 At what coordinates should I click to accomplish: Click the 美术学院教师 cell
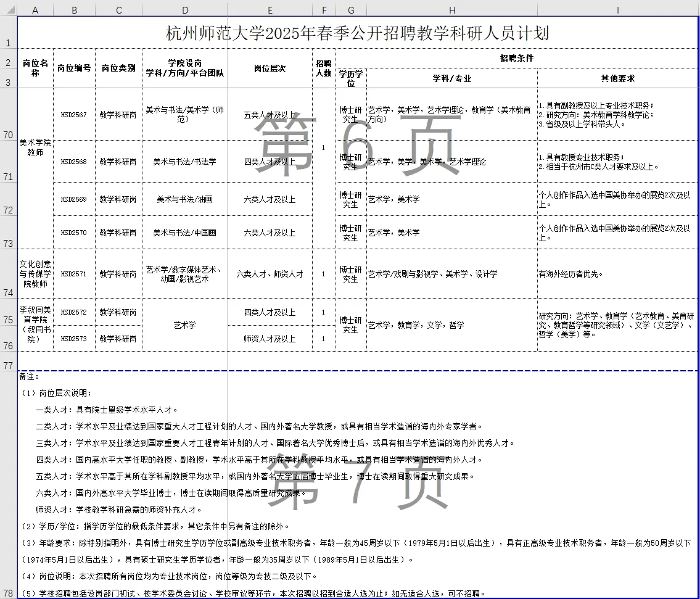point(35,168)
